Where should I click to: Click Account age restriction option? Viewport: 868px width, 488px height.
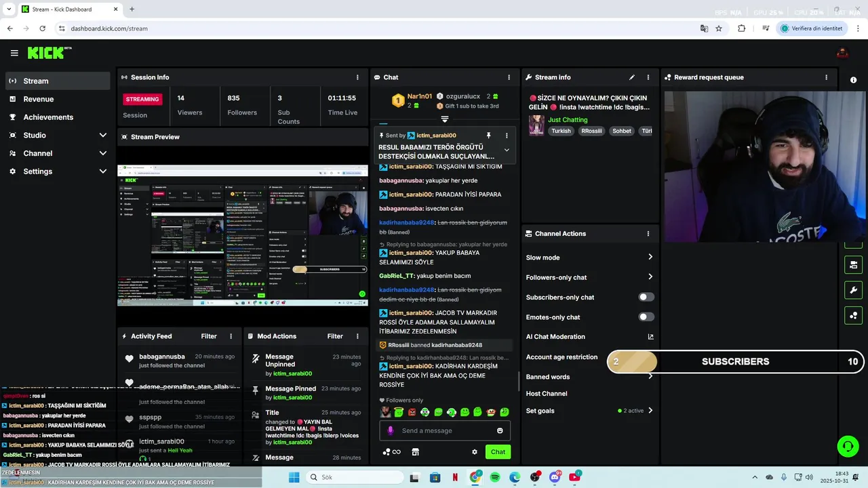click(561, 357)
